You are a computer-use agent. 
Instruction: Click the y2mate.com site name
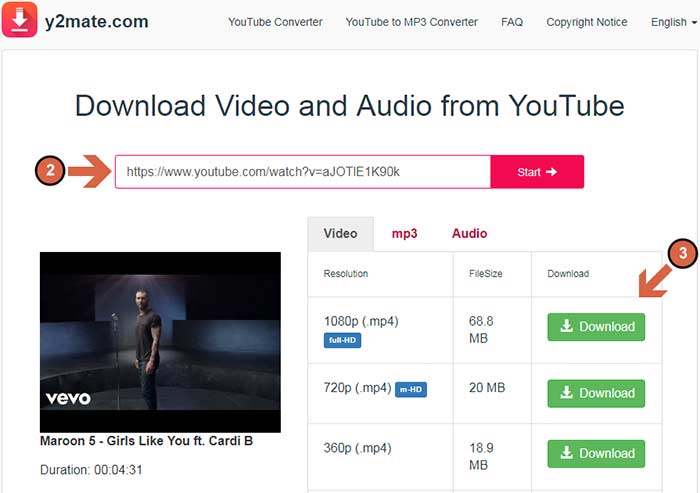pos(96,21)
